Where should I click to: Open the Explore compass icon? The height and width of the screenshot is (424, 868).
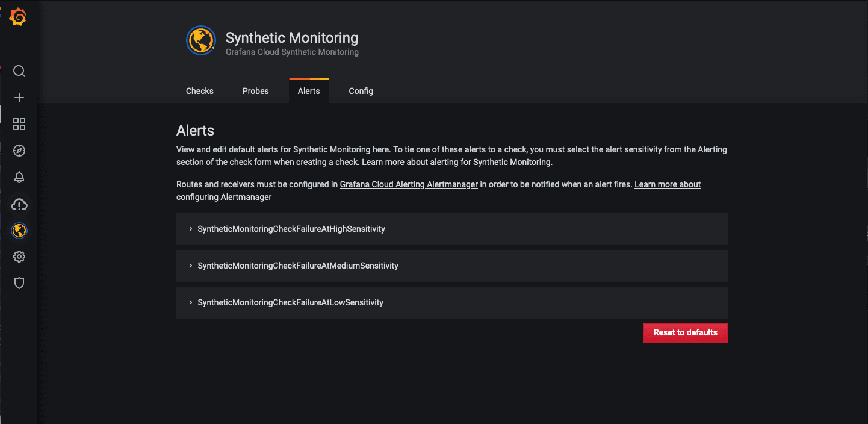pyautogui.click(x=19, y=151)
